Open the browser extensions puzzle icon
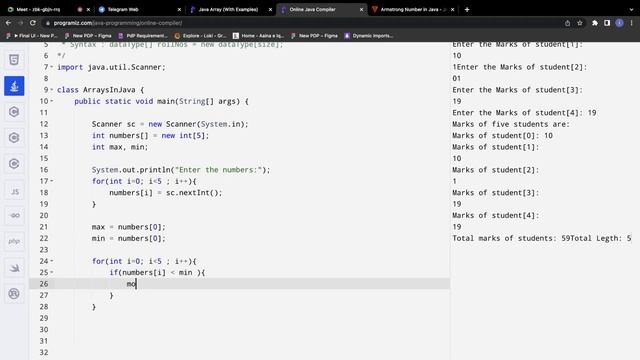The image size is (640, 360). coord(595,23)
